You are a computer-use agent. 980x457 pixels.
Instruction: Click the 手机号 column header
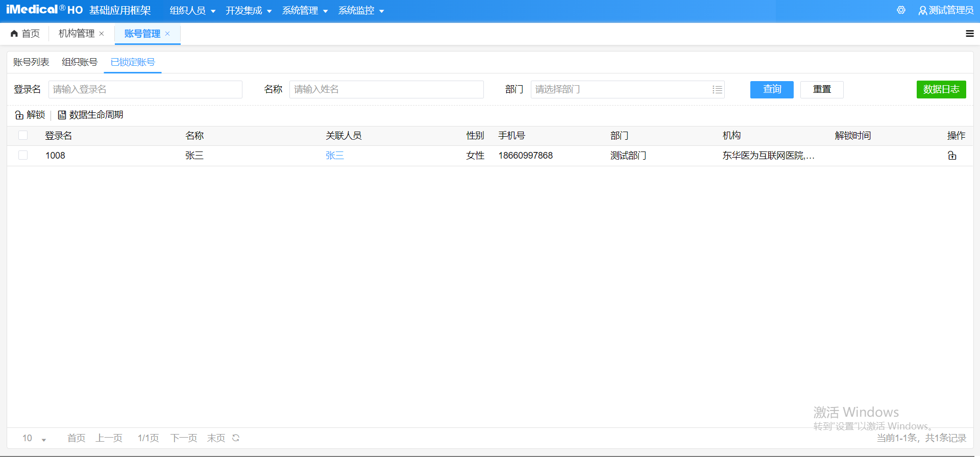[511, 136]
